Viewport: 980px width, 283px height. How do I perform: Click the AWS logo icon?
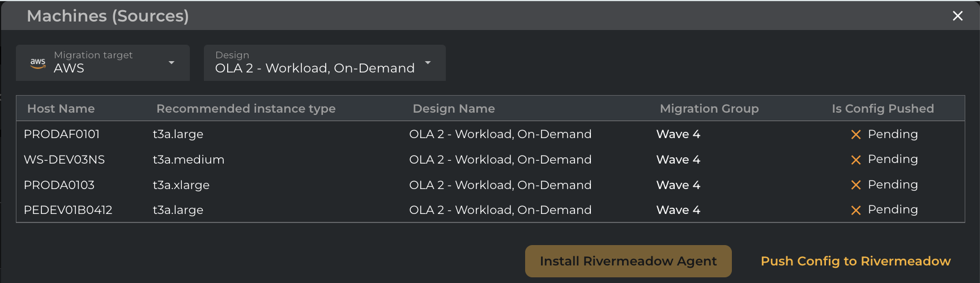[38, 63]
